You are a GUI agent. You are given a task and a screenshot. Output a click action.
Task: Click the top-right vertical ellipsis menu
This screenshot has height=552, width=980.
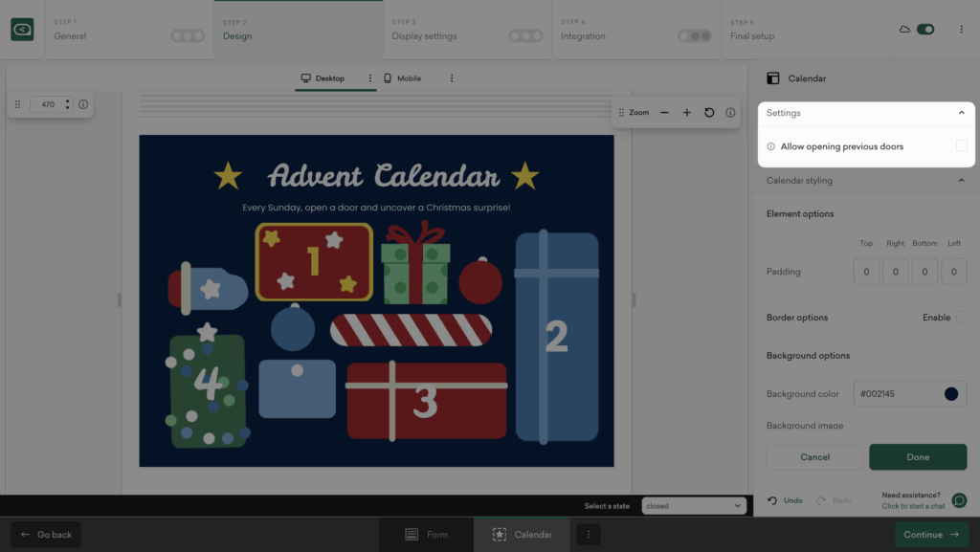[961, 30]
